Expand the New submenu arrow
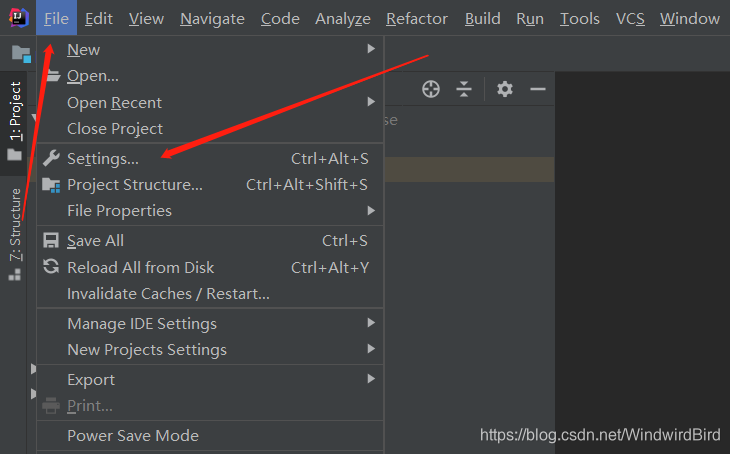This screenshot has width=730, height=454. (371, 48)
